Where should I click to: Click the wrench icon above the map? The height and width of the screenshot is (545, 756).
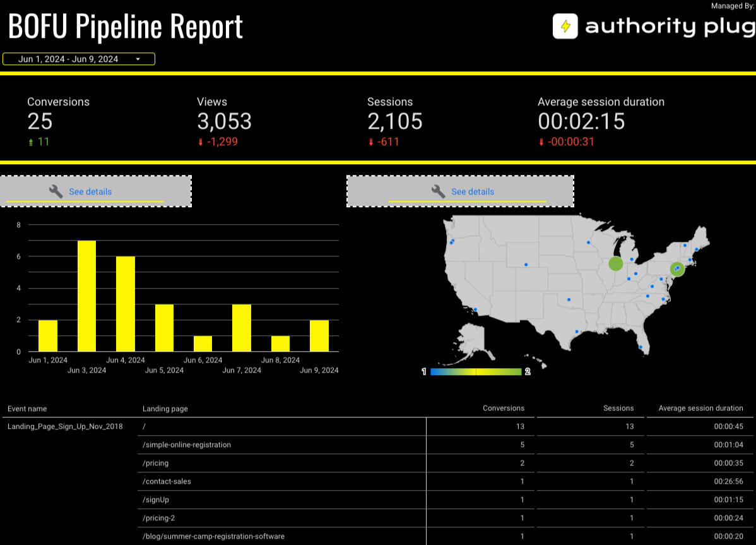[x=438, y=191]
